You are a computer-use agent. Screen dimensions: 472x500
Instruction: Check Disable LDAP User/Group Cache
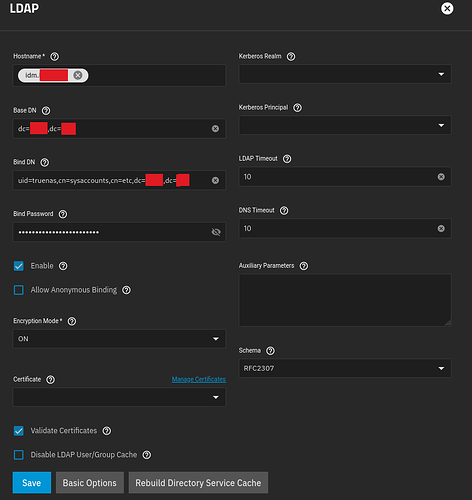pyautogui.click(x=19, y=455)
